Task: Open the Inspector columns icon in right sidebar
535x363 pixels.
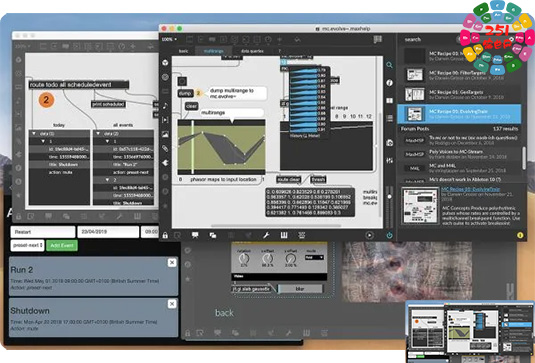Action: 389,101
